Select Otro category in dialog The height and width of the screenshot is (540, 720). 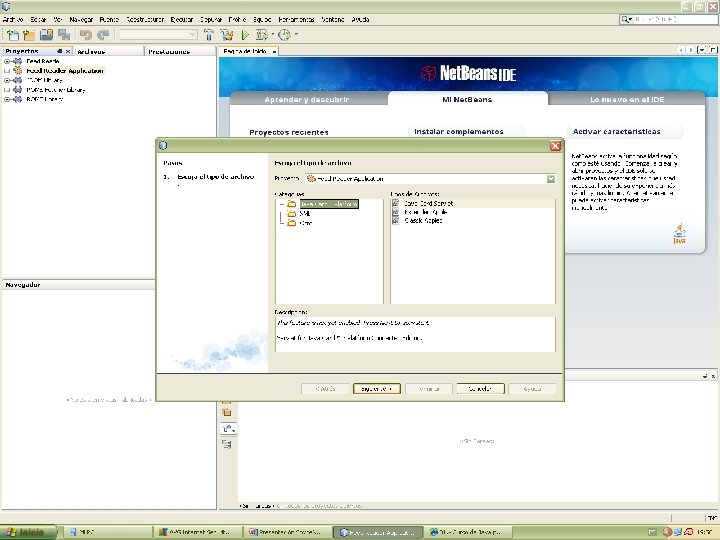coord(306,223)
